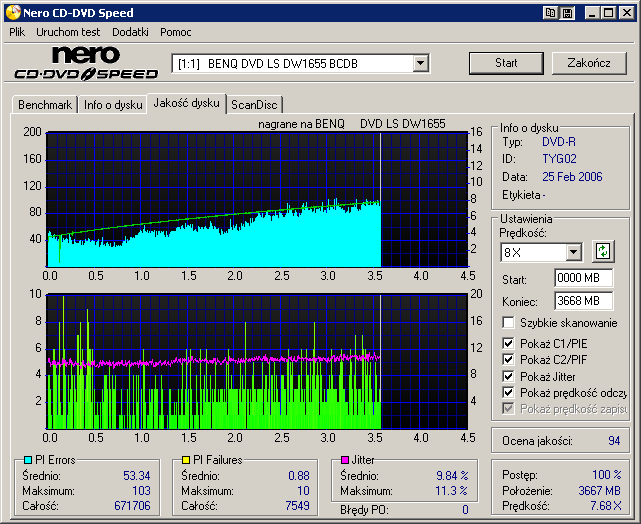
Task: Toggle Pokaż prędkość odczytu checkbox
Action: (508, 393)
